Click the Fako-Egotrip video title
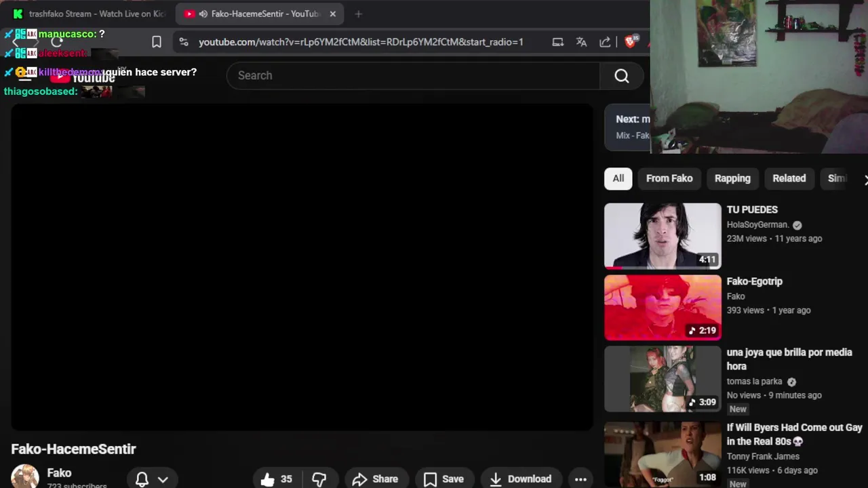 755,281
